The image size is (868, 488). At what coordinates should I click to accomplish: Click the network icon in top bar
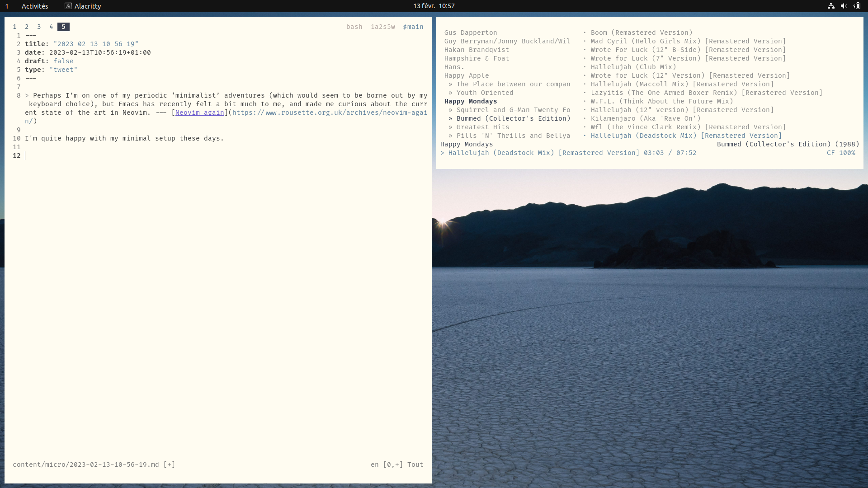coord(831,6)
